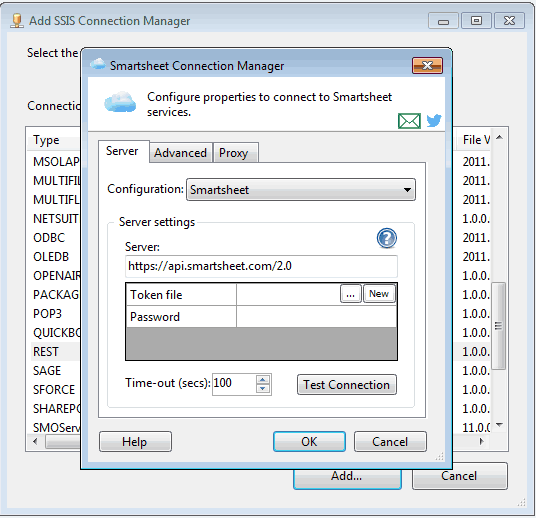The image size is (536, 518).
Task: Select the OLEDB row in the connection type list
Action: tap(56, 256)
